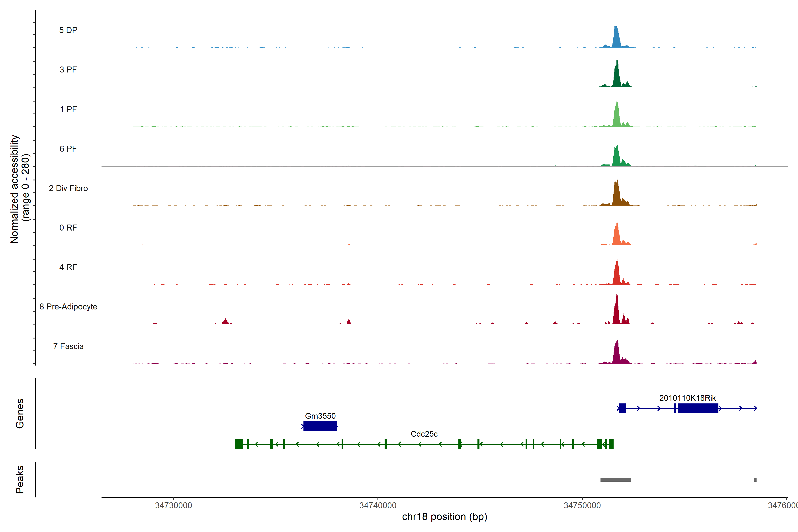798x532 pixels.
Task: Click the small gray peak marker at right
Action: pos(755,480)
